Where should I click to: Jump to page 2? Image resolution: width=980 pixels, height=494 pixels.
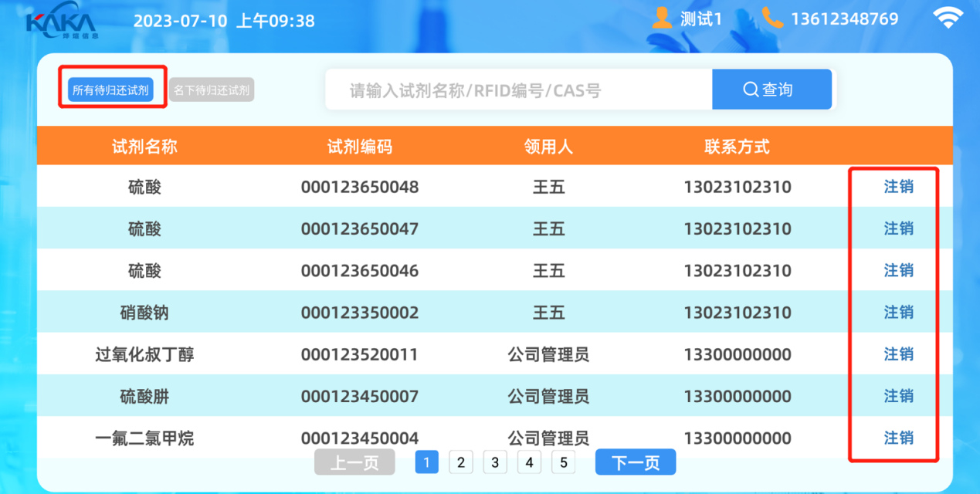tap(461, 462)
